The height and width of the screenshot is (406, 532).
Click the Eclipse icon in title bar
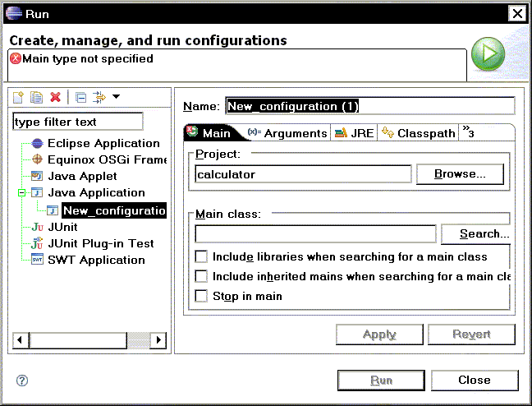[x=14, y=14]
